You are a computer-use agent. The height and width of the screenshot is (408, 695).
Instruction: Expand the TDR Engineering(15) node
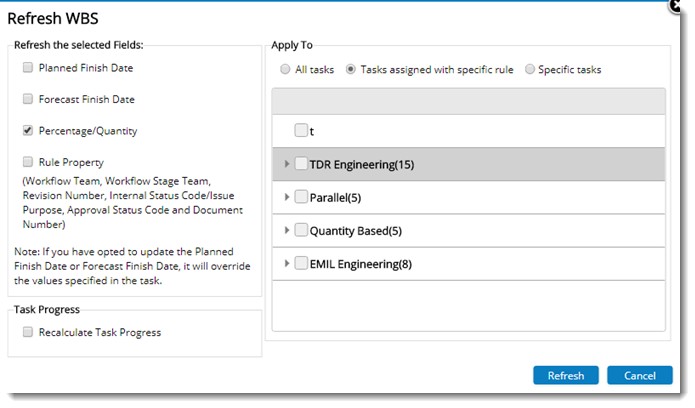pos(287,164)
